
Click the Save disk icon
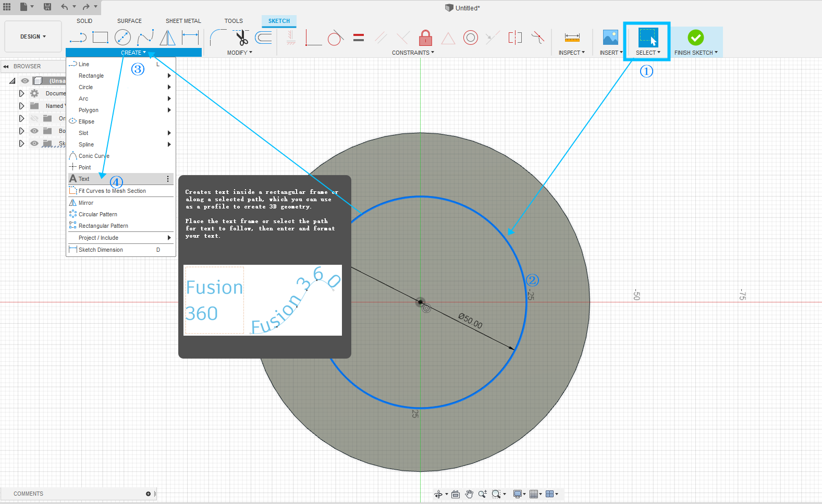click(47, 7)
